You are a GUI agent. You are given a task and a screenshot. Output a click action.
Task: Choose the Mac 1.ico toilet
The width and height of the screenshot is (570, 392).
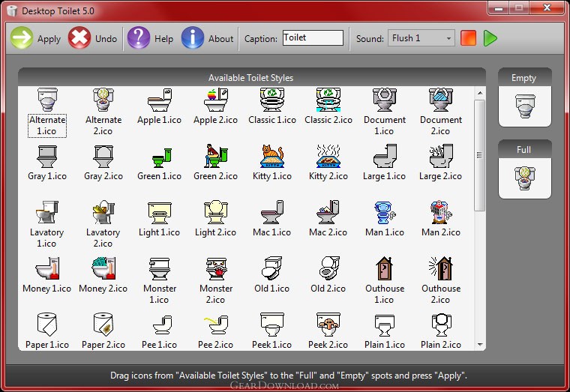click(272, 212)
